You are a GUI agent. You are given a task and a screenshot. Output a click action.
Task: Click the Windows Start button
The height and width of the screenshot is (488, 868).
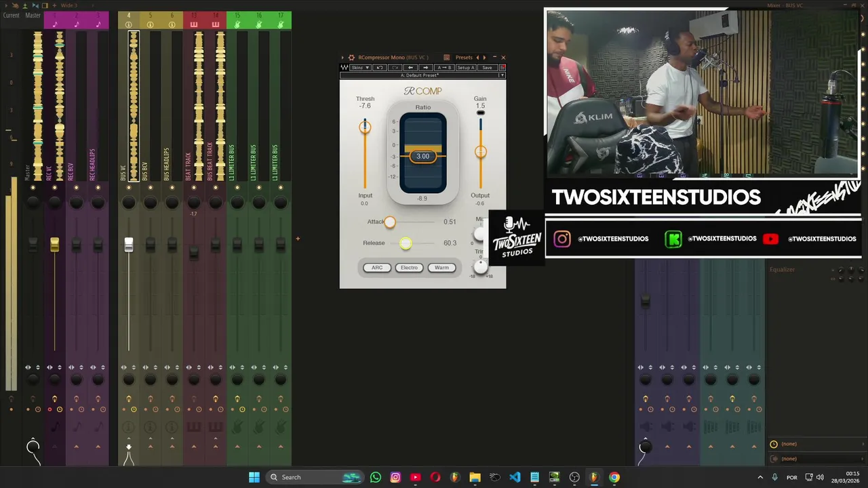(254, 477)
